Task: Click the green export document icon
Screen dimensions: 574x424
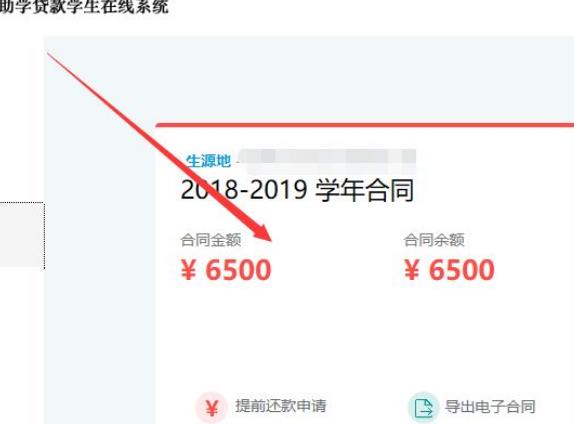Action: pyautogui.click(x=424, y=407)
